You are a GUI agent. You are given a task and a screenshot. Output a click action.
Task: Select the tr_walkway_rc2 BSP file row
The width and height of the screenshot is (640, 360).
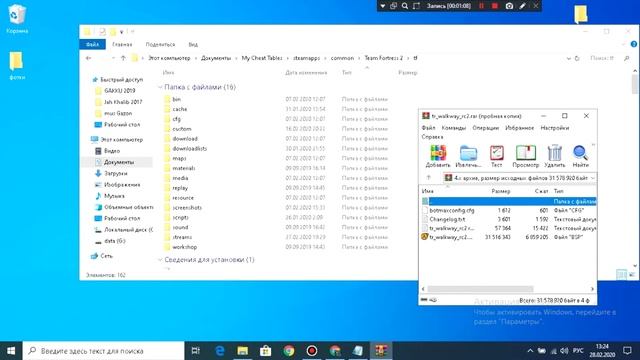[x=508, y=237]
